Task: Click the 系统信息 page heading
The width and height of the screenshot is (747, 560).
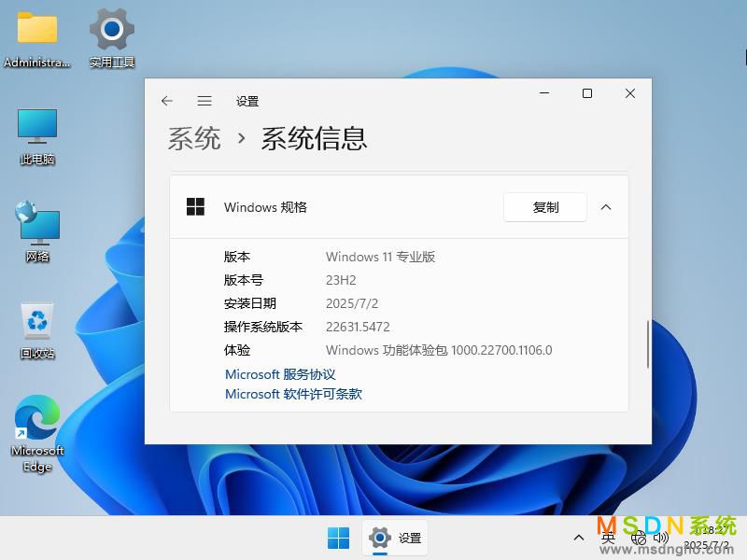Action: pyautogui.click(x=314, y=139)
